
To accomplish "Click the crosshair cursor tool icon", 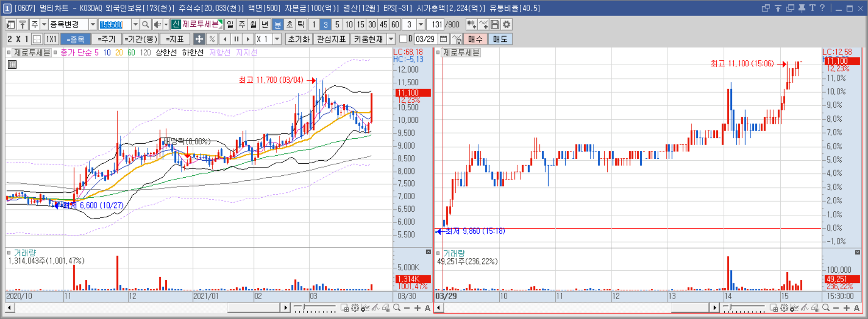I will [x=199, y=39].
